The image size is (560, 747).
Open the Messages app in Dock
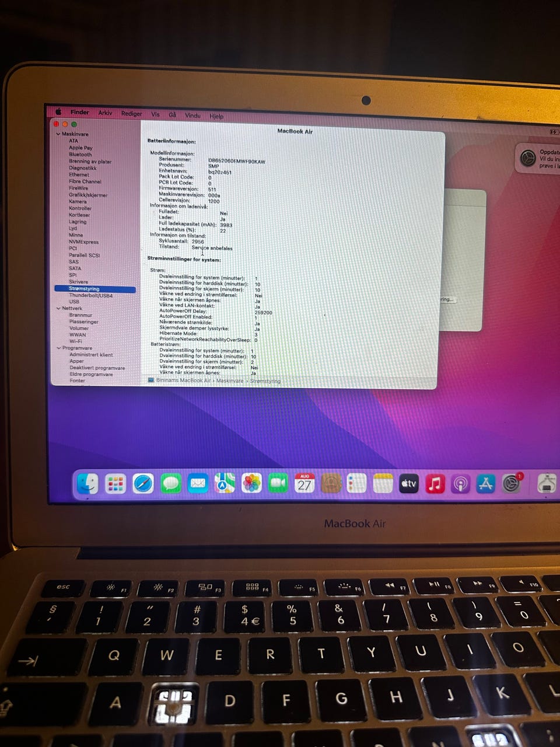[x=171, y=484]
